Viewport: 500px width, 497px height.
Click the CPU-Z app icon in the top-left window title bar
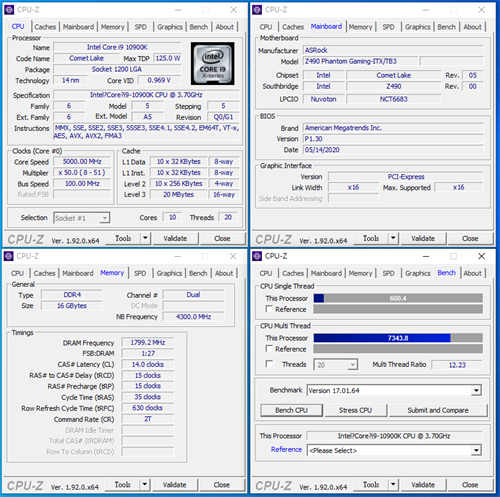click(x=9, y=10)
